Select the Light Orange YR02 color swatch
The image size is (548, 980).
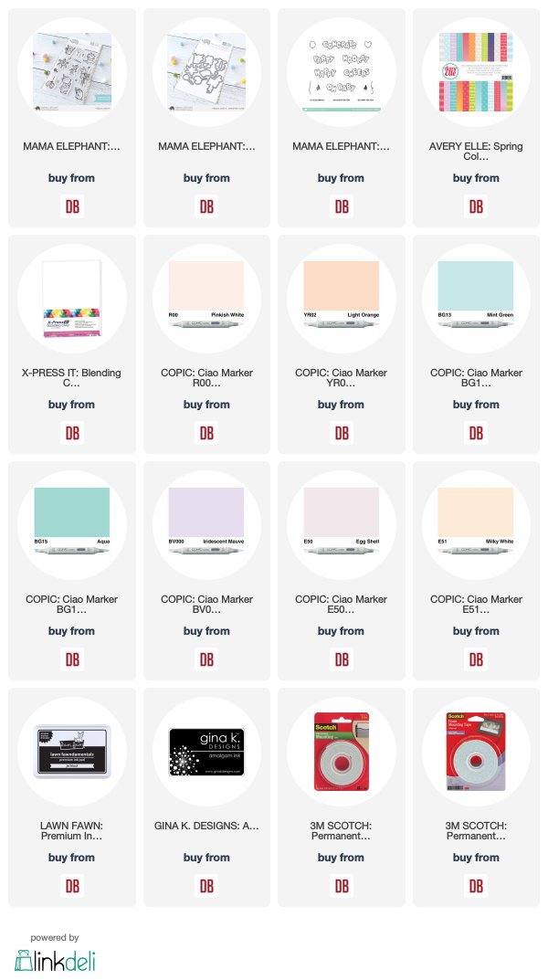click(342, 286)
